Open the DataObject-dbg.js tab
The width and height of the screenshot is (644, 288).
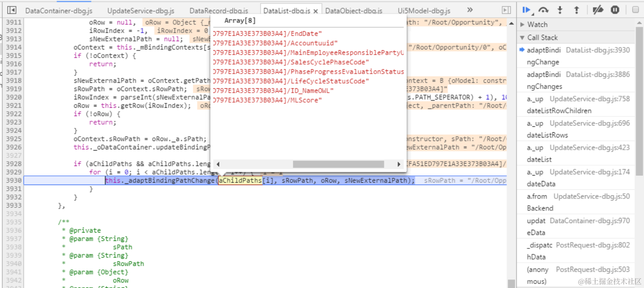[354, 11]
